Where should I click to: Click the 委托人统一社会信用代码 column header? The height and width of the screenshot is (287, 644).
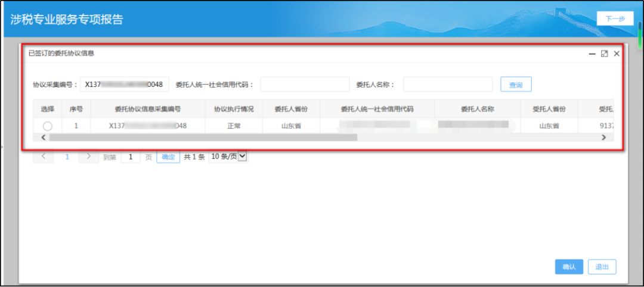click(377, 109)
